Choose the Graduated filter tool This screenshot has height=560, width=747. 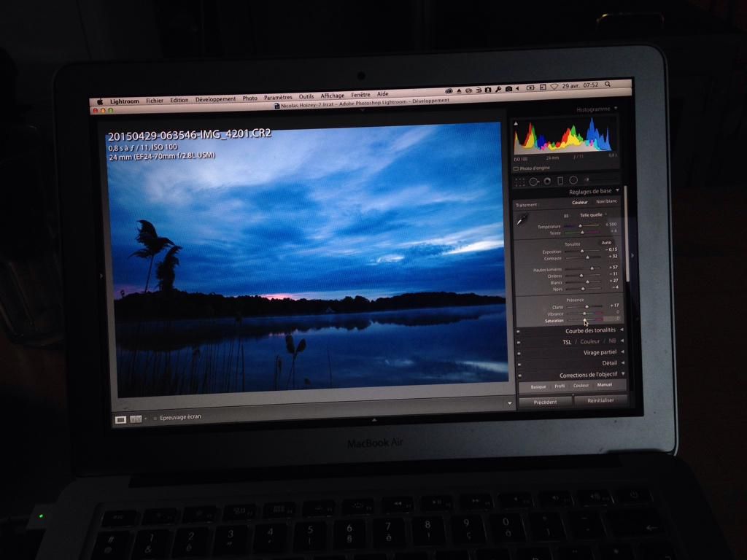pyautogui.click(x=560, y=181)
